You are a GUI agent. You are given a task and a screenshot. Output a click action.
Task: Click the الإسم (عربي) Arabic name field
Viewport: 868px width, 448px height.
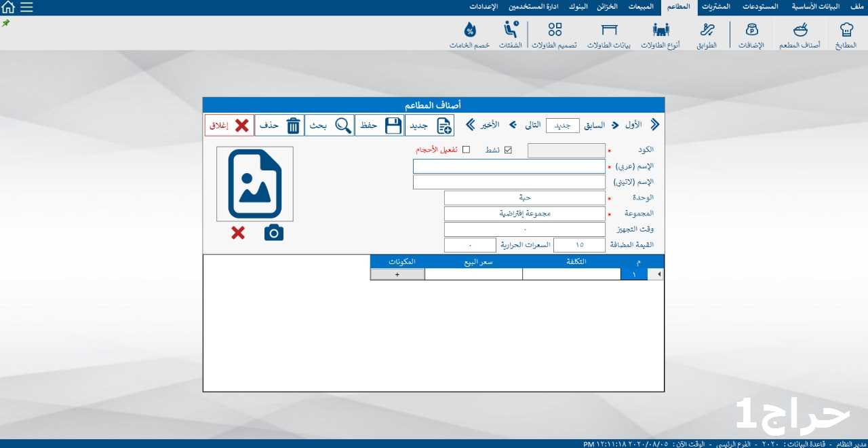tap(509, 166)
